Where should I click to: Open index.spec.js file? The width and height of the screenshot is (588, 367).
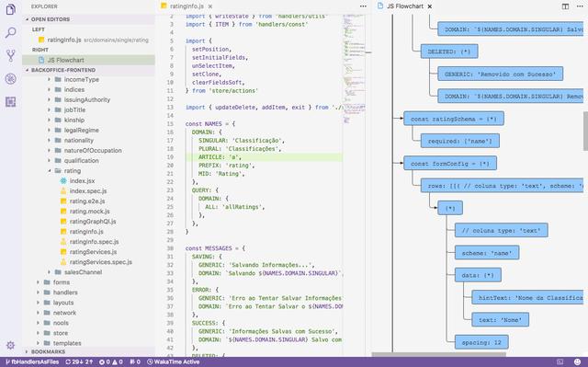point(88,191)
